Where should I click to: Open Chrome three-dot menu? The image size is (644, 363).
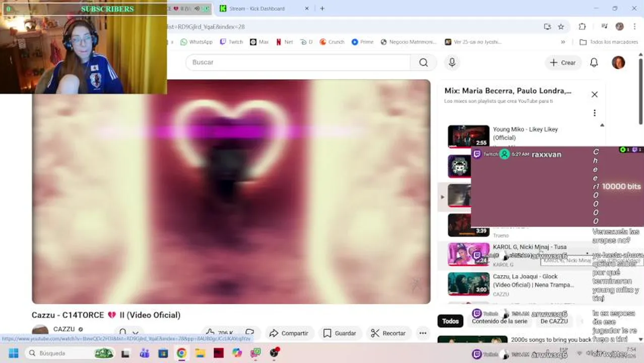click(634, 27)
